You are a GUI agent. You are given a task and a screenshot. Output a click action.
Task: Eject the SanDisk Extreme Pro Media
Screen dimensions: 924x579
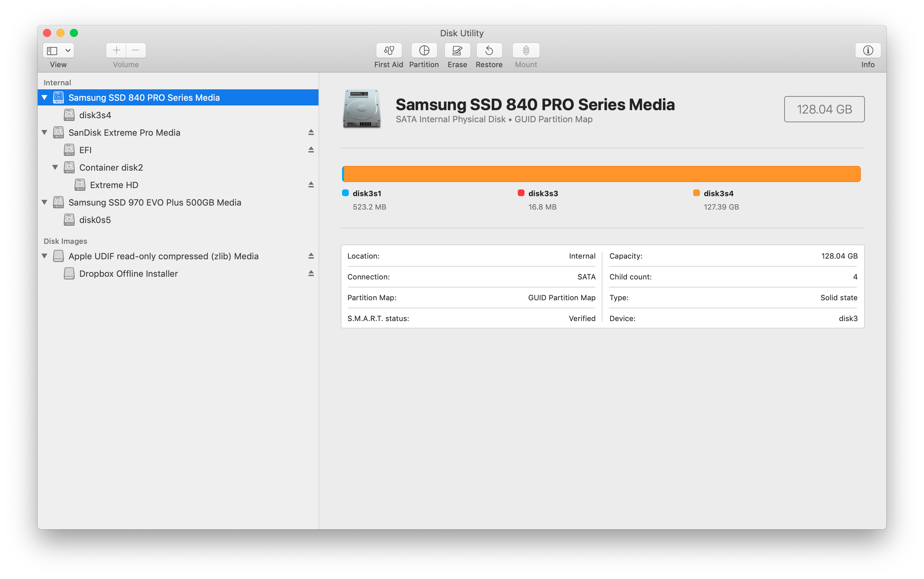click(311, 133)
